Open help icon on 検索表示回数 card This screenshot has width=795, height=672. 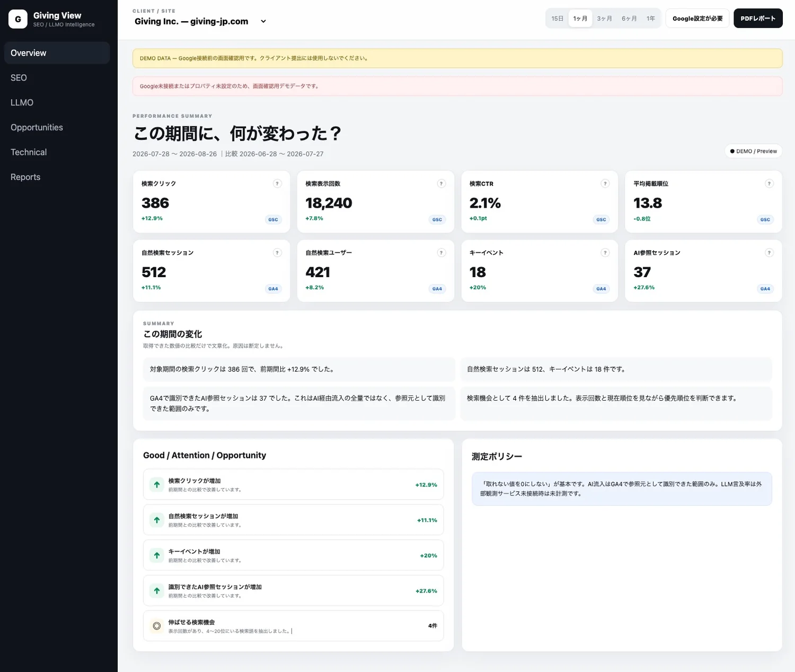click(441, 183)
